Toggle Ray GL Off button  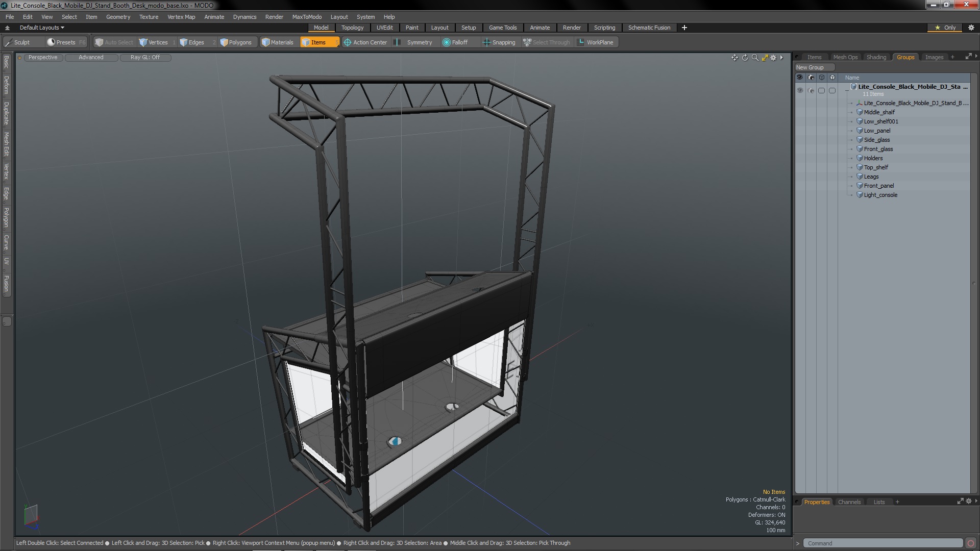pyautogui.click(x=145, y=58)
